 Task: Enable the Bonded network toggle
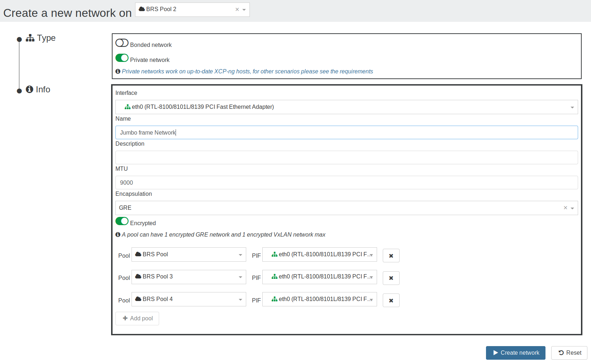point(122,43)
